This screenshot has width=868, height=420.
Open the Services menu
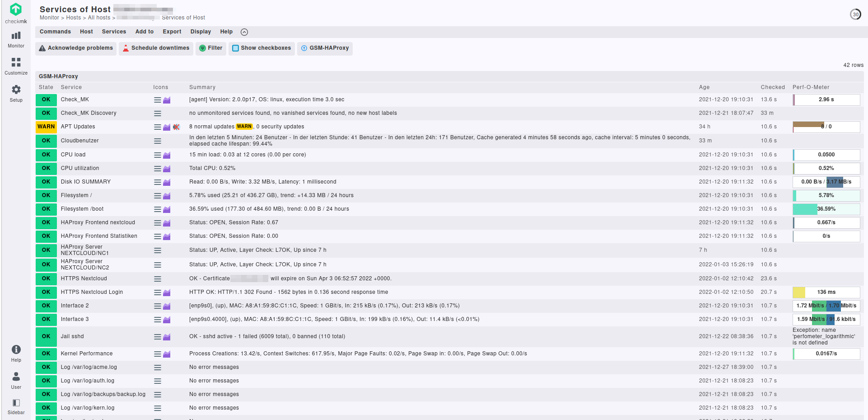(x=114, y=32)
